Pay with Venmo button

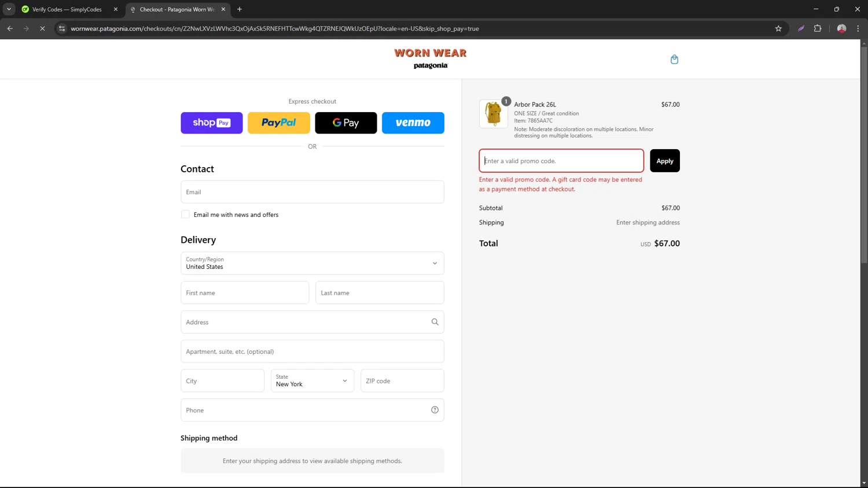(413, 123)
